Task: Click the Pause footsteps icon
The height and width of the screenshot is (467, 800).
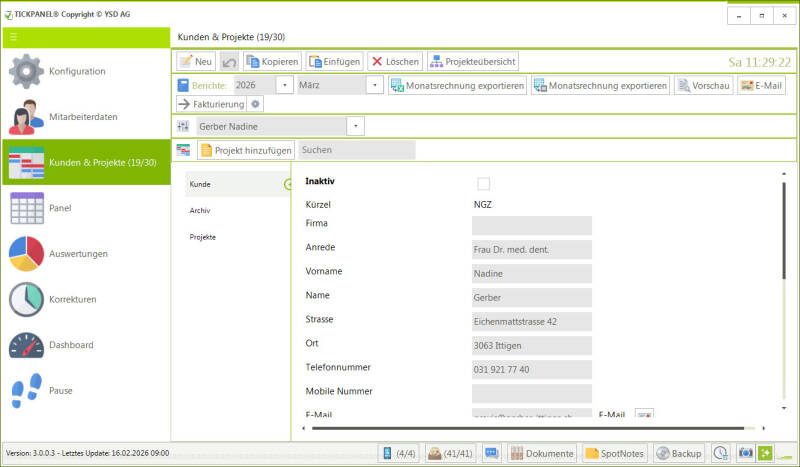Action: click(x=26, y=390)
